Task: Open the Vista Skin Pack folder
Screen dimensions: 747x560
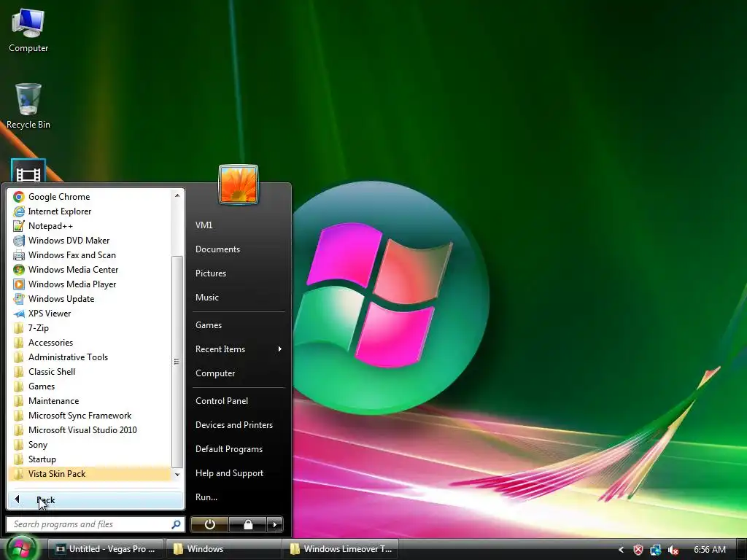Action: pyautogui.click(x=90, y=474)
